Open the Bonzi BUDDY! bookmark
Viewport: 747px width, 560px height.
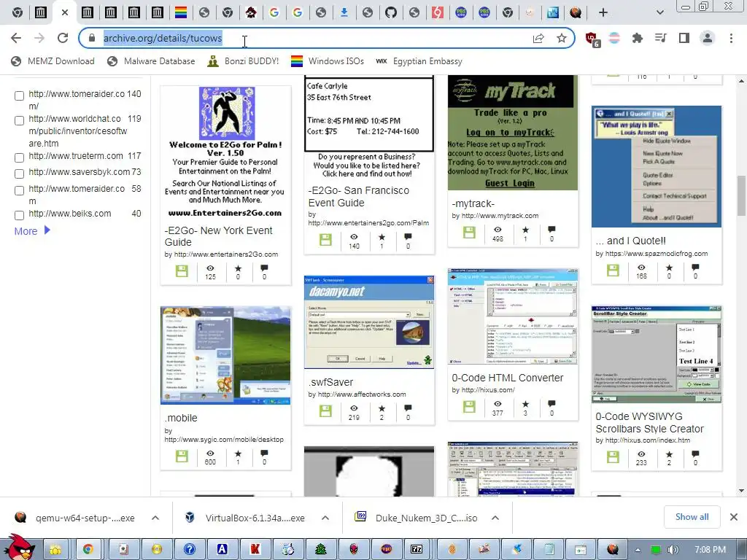click(x=243, y=61)
